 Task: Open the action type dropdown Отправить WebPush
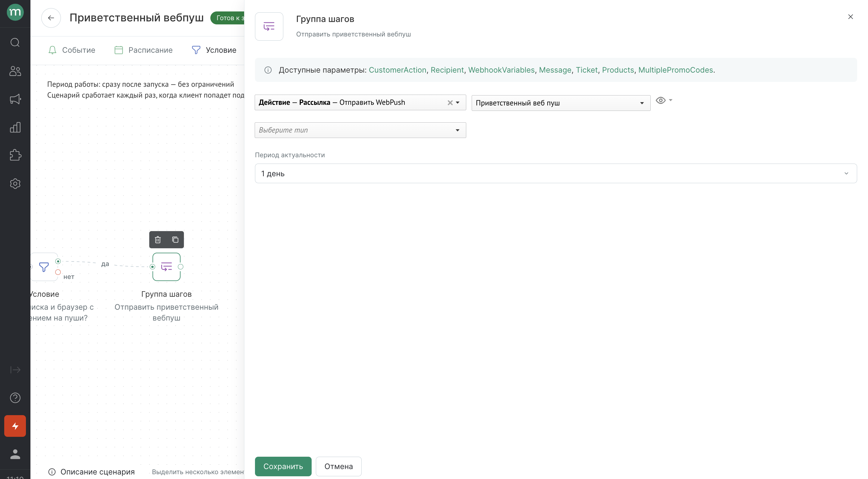point(360,102)
